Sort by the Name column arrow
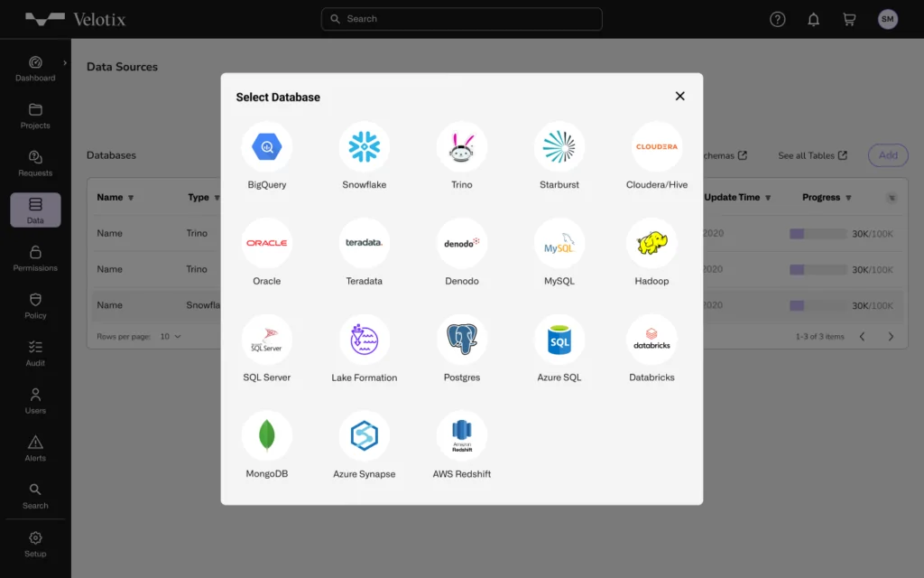The image size is (924, 578). (131, 198)
